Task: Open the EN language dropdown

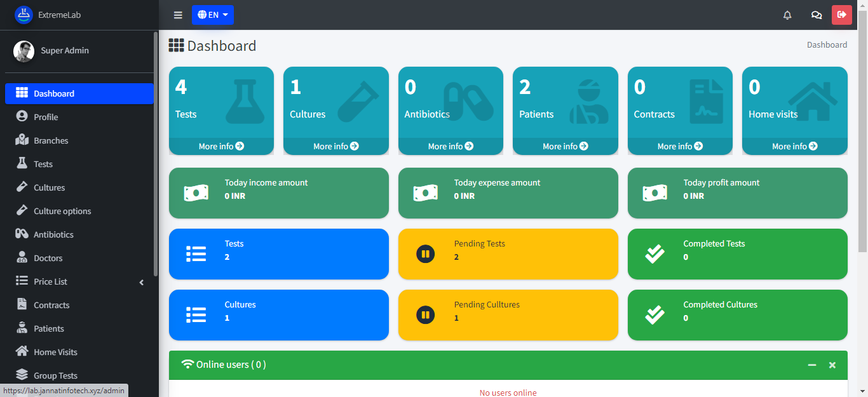Action: coord(212,15)
